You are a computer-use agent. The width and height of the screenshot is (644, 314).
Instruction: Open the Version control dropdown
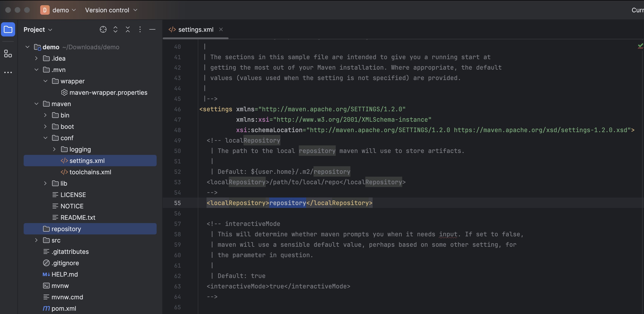pyautogui.click(x=111, y=10)
